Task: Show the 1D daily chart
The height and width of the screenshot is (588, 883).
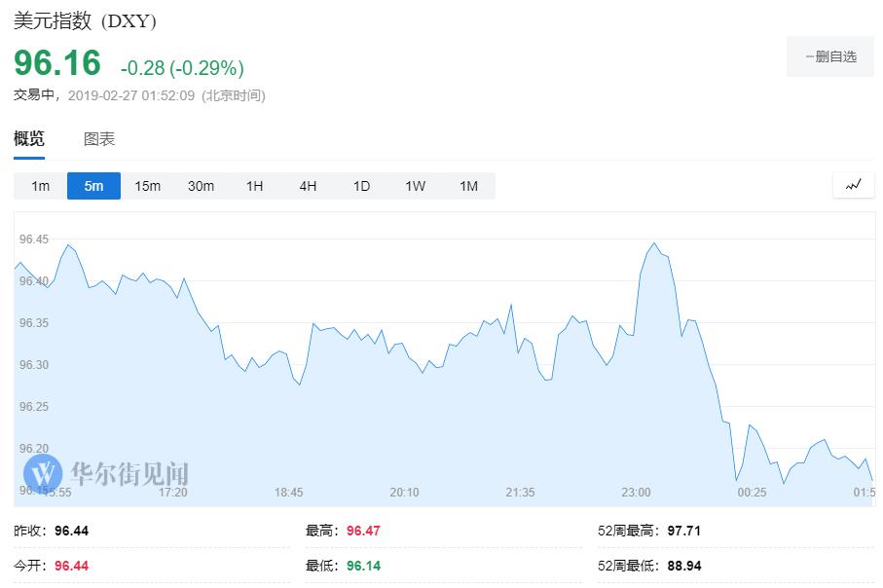Action: (361, 186)
